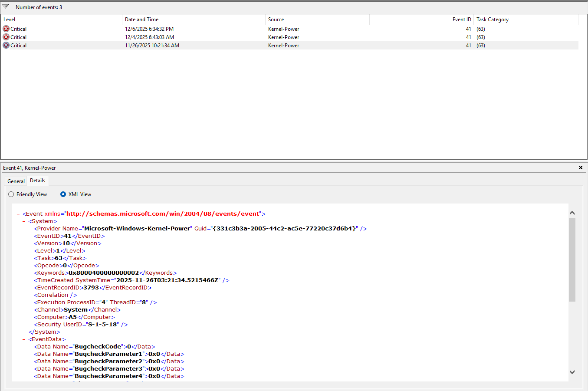The height and width of the screenshot is (391, 588).
Task: Collapse the EventData XML node
Action: (x=24, y=339)
